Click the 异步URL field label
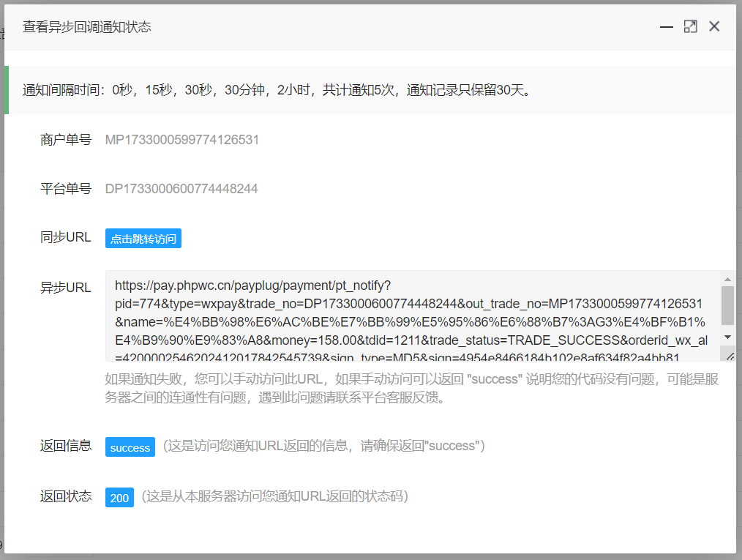Screen dimensions: 742x560 point(66,288)
